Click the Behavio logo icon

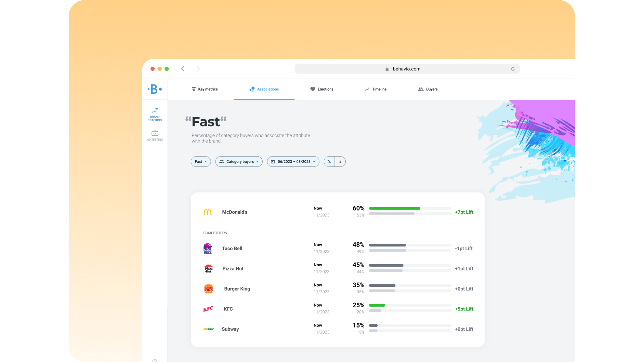pos(155,89)
